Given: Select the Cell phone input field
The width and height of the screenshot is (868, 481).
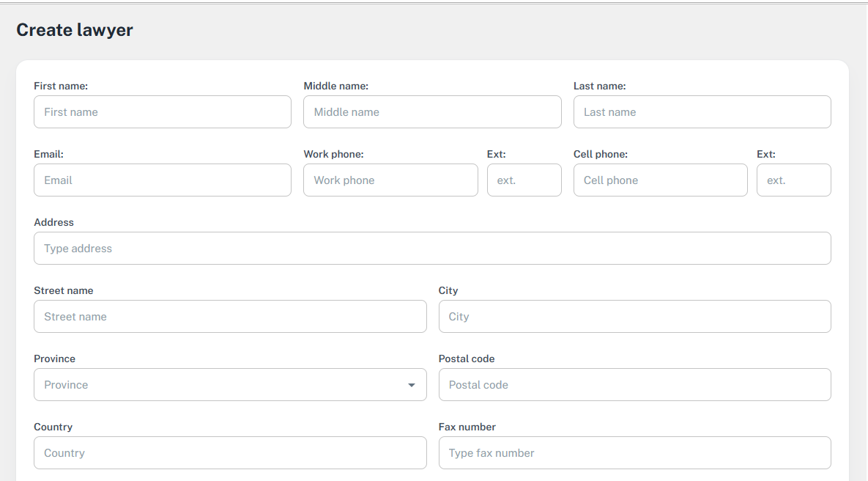Looking at the screenshot, I should pos(660,180).
